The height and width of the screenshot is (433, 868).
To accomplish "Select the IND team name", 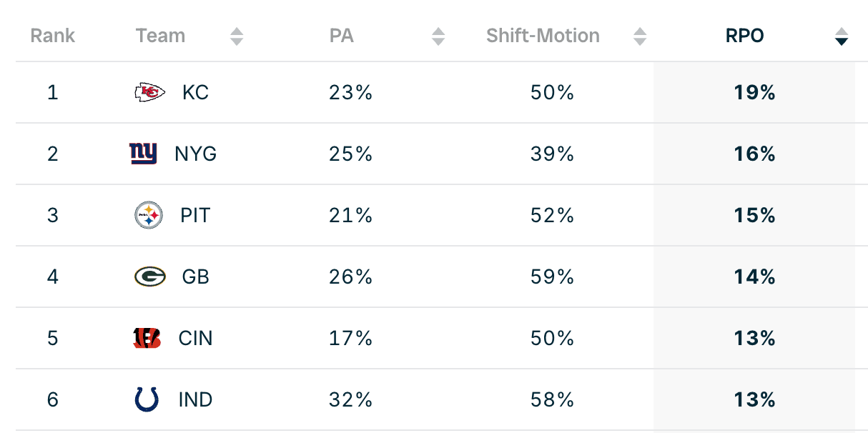I will (x=195, y=400).
